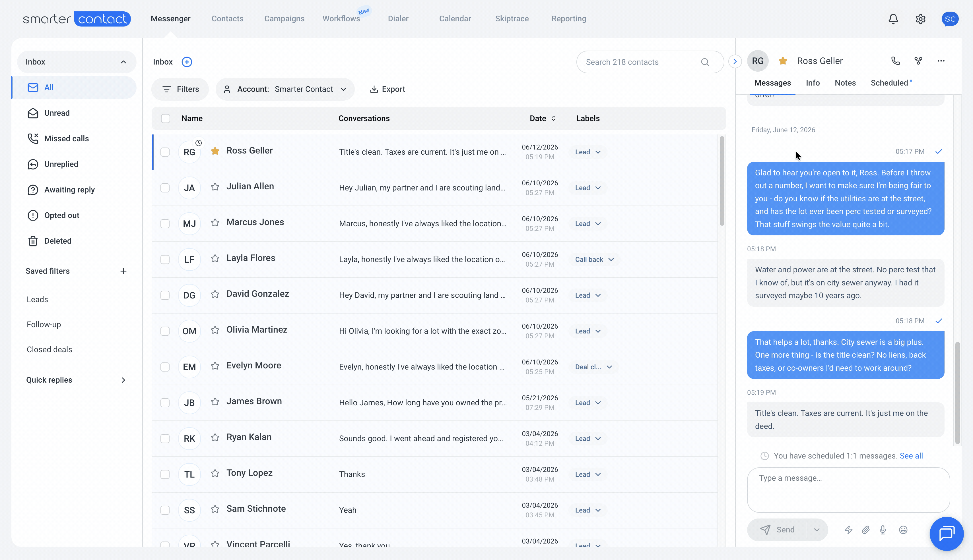Image resolution: width=973 pixels, height=560 pixels.
Task: Open Lead label dropdown for Sam Stichnote
Action: 588,510
